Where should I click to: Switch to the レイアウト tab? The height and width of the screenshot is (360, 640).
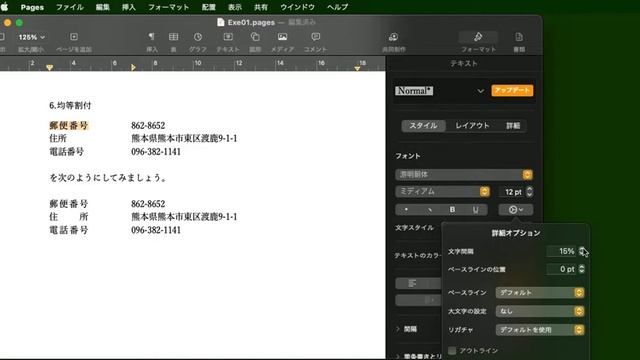pos(472,126)
